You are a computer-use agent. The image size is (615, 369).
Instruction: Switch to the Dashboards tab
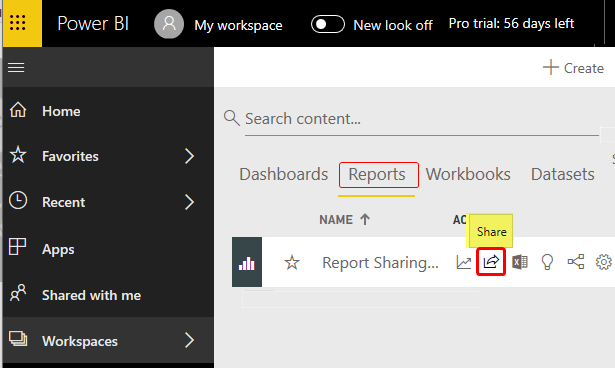click(284, 175)
